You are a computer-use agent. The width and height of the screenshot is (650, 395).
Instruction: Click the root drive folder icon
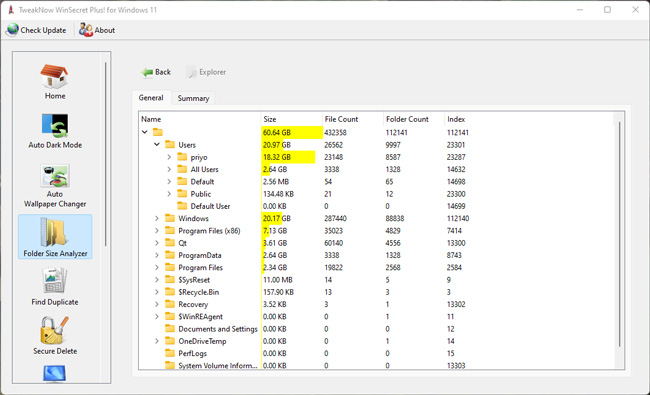pyautogui.click(x=158, y=132)
